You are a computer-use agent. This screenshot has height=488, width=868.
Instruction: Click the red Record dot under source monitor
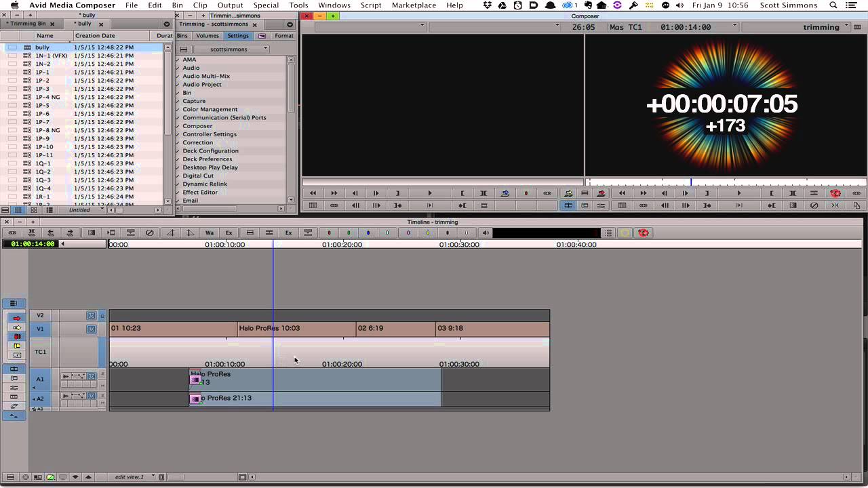tap(526, 193)
